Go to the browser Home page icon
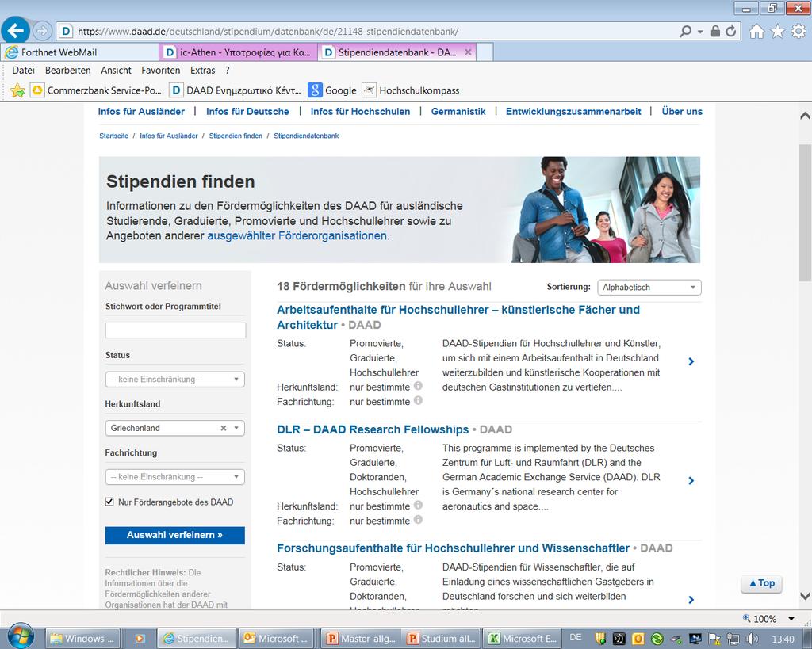812x649 pixels. coord(756,32)
